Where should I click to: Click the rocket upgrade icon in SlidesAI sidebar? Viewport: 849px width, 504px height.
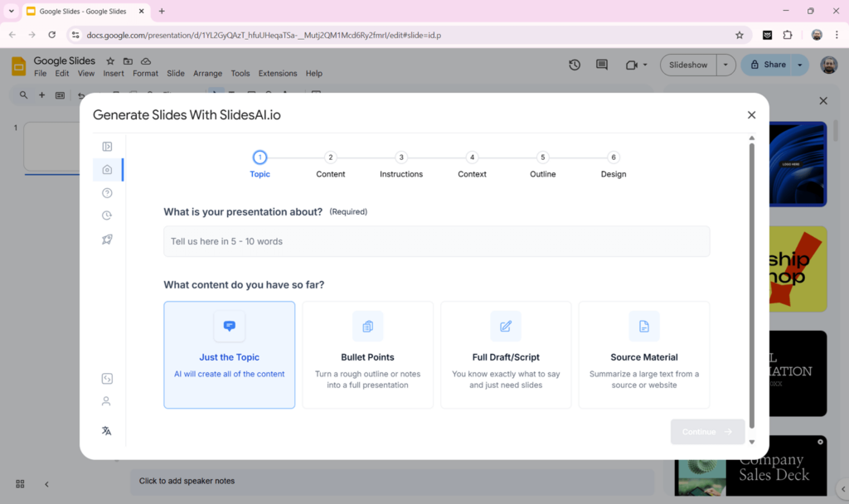107,239
